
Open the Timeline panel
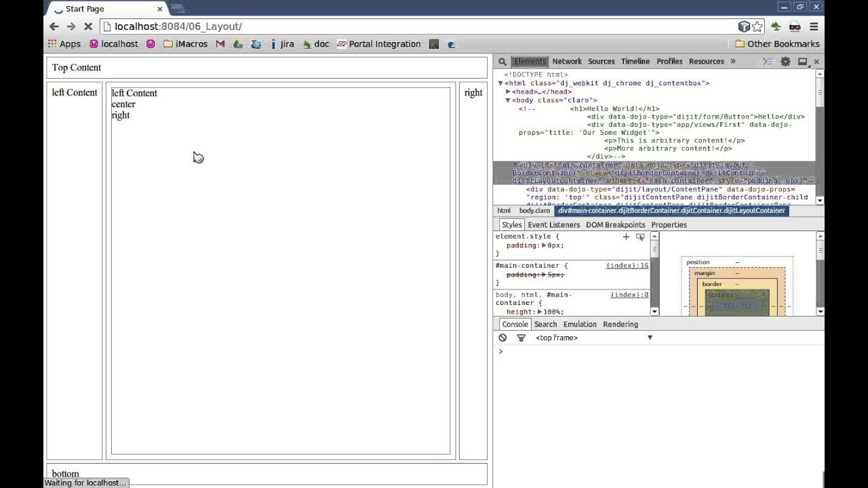(x=635, y=62)
